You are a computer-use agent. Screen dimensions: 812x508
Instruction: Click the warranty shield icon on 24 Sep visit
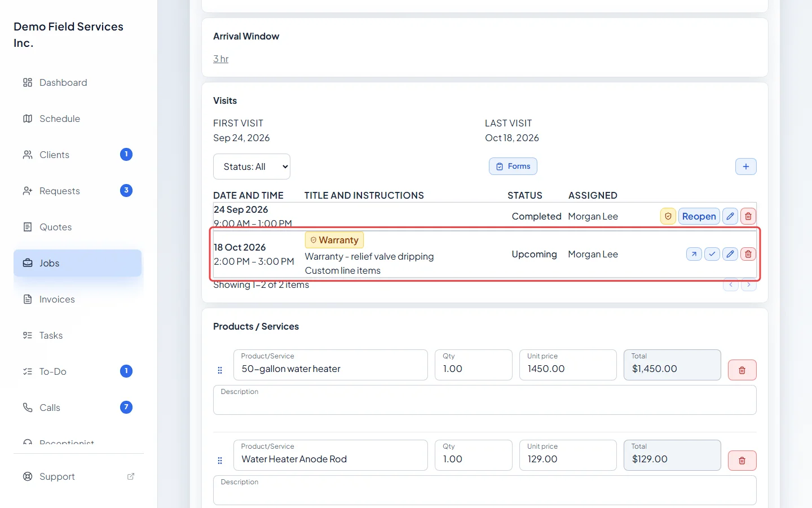point(668,216)
